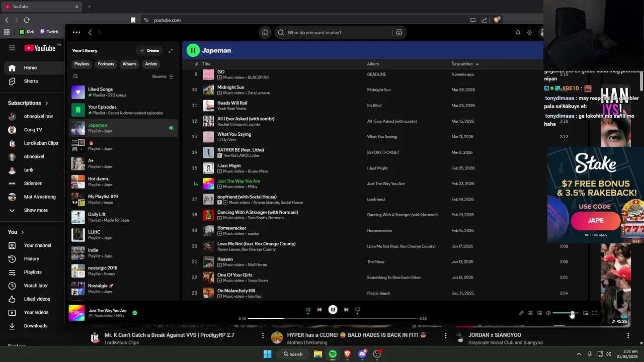
Task: Open the YouTube hamburger menu
Action: tap(12, 48)
